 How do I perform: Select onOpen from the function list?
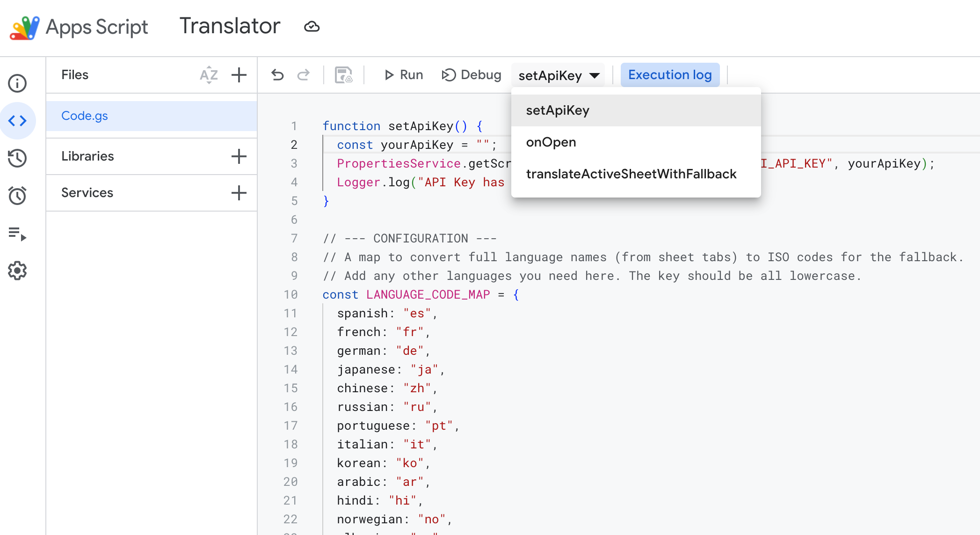[x=551, y=142]
